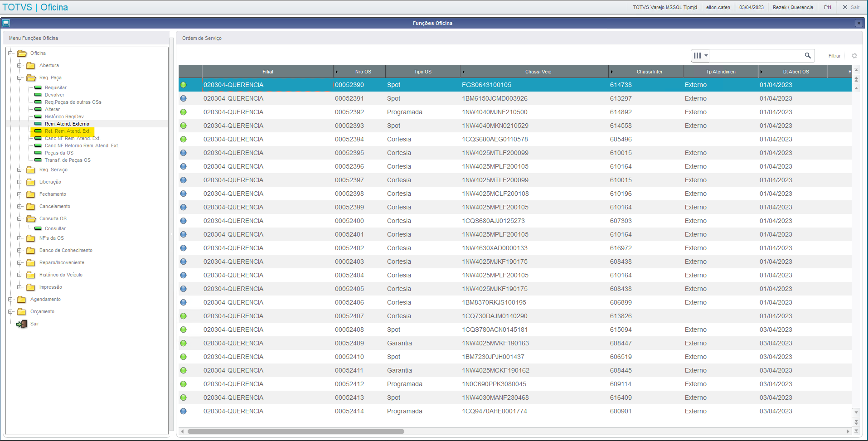Open Req.Peças de outras OSs
Screen dimensions: 868x441
click(x=73, y=102)
